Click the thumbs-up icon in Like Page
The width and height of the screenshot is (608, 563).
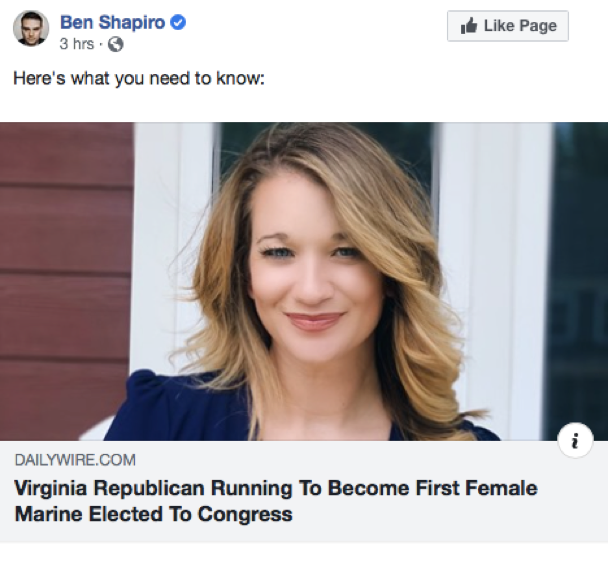click(469, 26)
